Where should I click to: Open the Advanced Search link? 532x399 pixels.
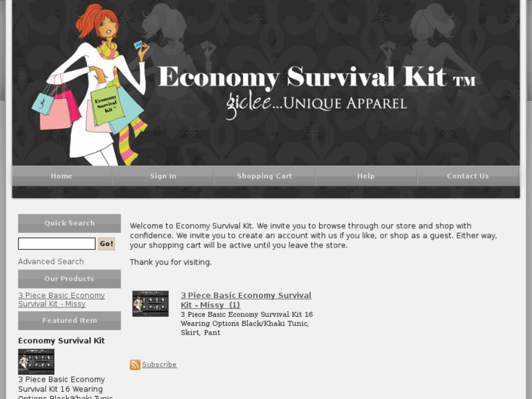(x=51, y=261)
